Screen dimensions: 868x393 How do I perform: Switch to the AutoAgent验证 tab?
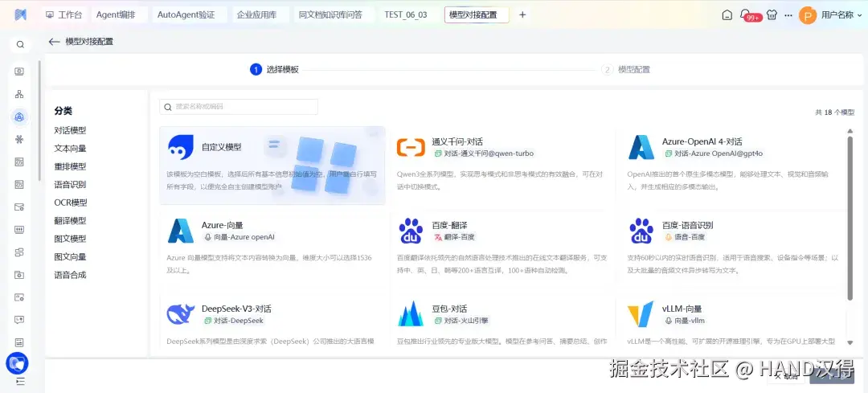(186, 15)
